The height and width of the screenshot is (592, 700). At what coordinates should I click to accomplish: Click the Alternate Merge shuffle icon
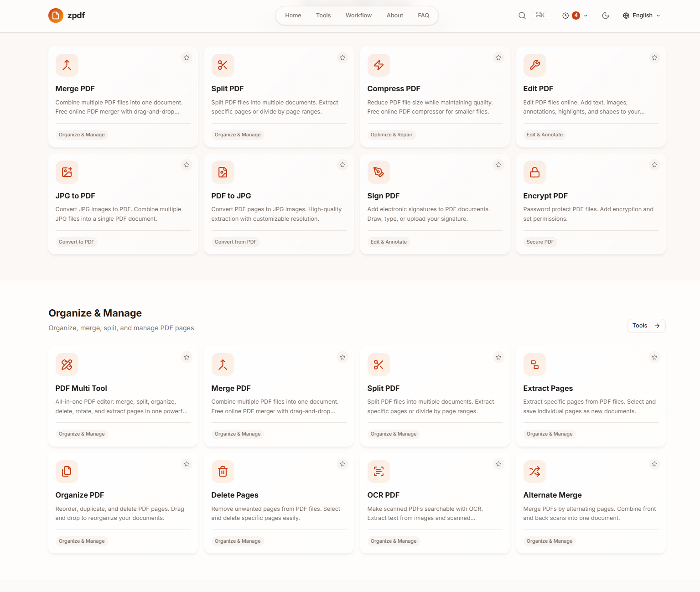[x=535, y=472]
